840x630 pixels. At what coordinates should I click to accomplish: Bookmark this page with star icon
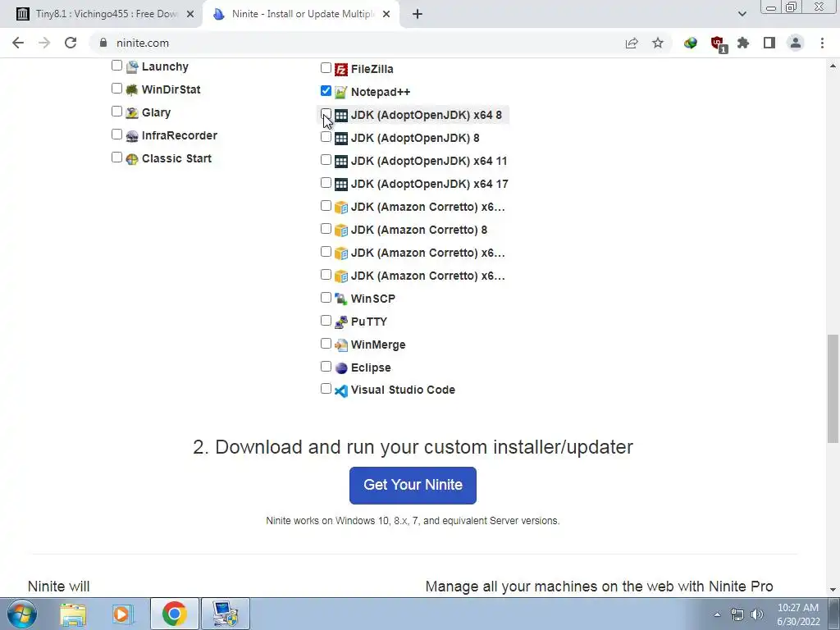[x=658, y=43]
